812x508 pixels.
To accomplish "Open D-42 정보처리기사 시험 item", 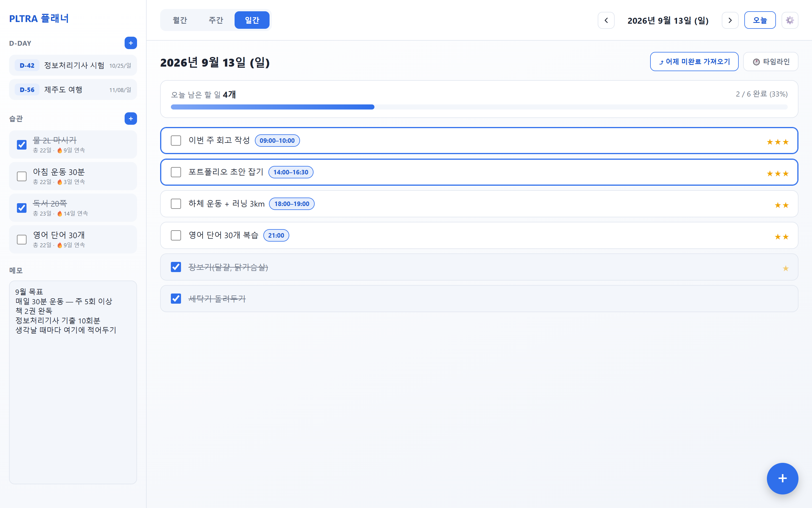I will click(x=73, y=65).
